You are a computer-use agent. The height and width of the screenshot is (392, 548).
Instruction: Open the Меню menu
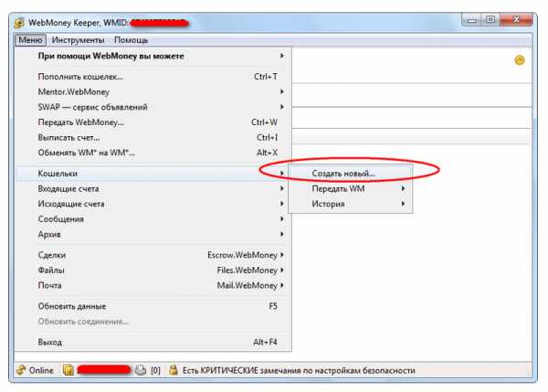[x=30, y=40]
